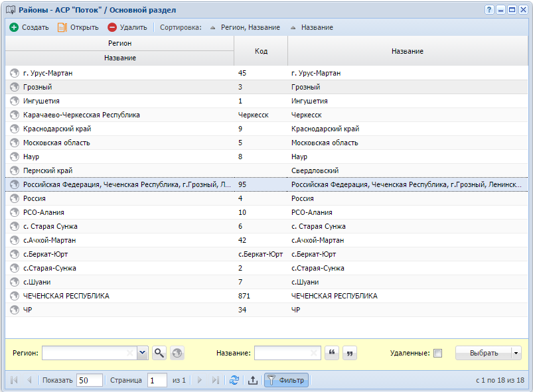Click the Удалить (Delete) toolbar button
This screenshot has height=392, width=533.
127,27
